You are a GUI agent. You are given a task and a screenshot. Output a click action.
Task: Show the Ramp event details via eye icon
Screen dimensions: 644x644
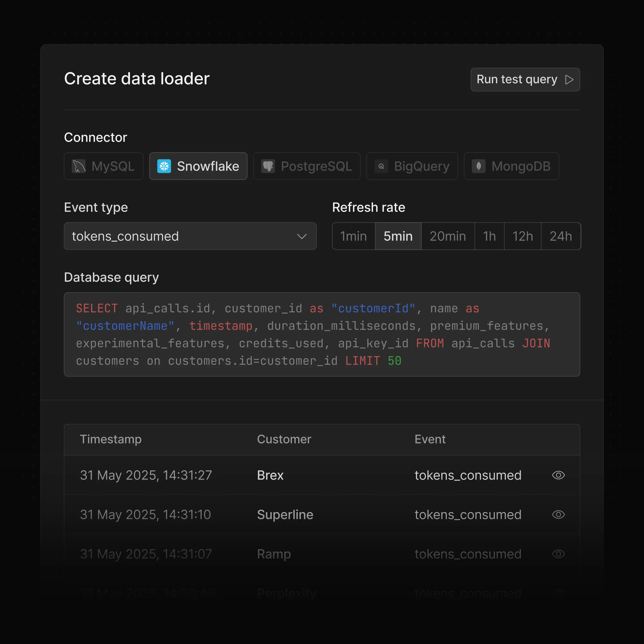pyautogui.click(x=558, y=554)
